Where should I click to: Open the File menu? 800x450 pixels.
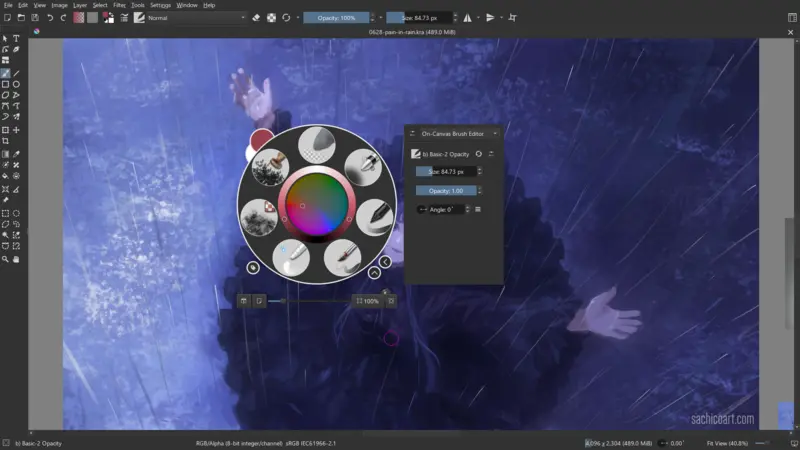tap(8, 5)
